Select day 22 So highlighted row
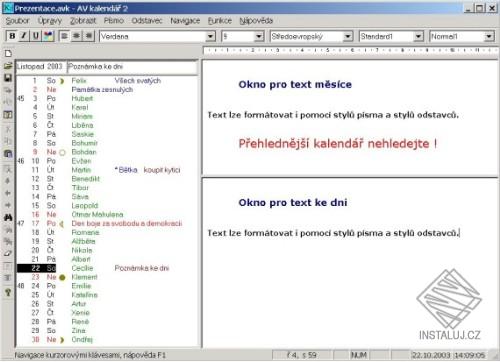The image size is (500, 362). (37, 268)
